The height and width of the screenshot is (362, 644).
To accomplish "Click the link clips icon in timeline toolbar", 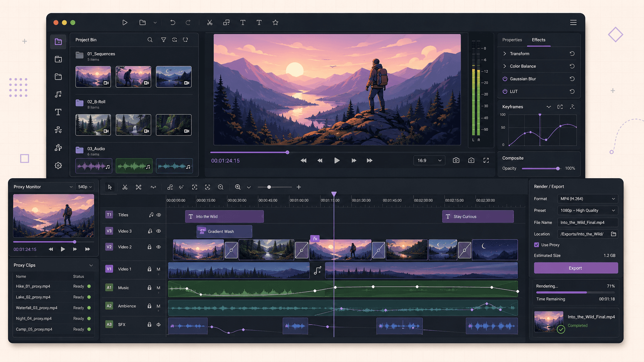I will 170,187.
